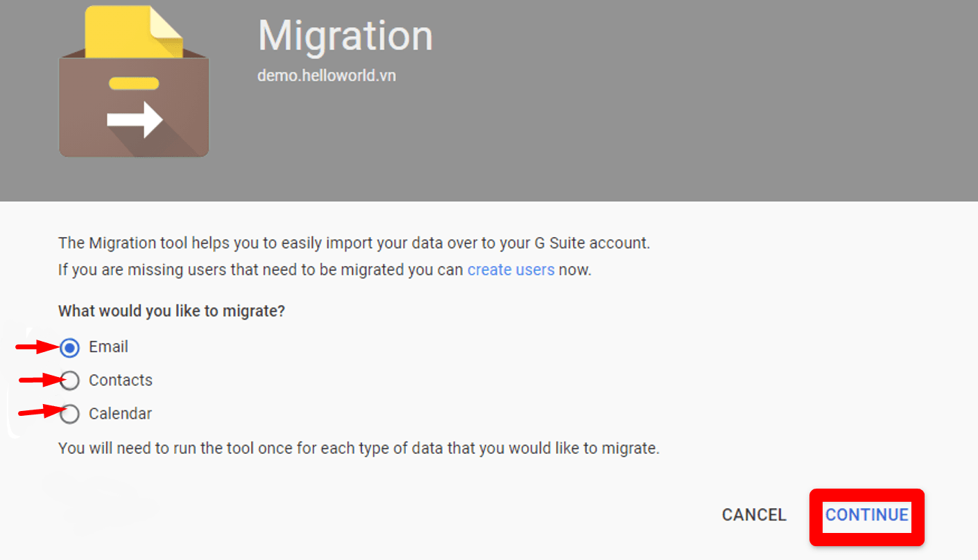
Task: Confirm selection with CONTINUE
Action: [x=866, y=516]
